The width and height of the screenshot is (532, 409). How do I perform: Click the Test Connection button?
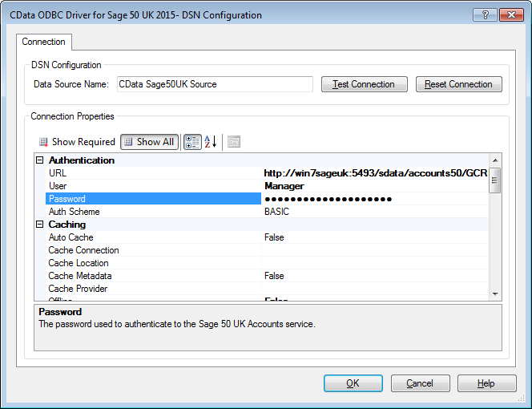(365, 84)
